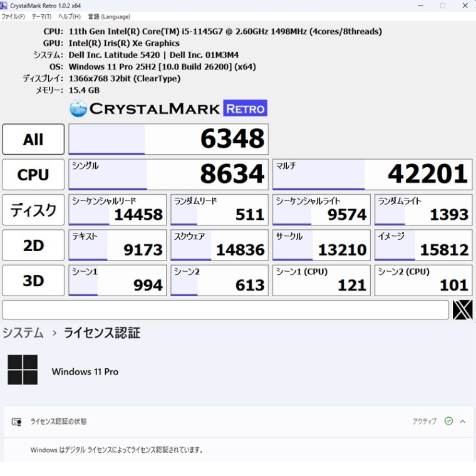The width and height of the screenshot is (476, 476).
Task: Click the シーケンシャルリード score 14458
Action: click(x=118, y=210)
